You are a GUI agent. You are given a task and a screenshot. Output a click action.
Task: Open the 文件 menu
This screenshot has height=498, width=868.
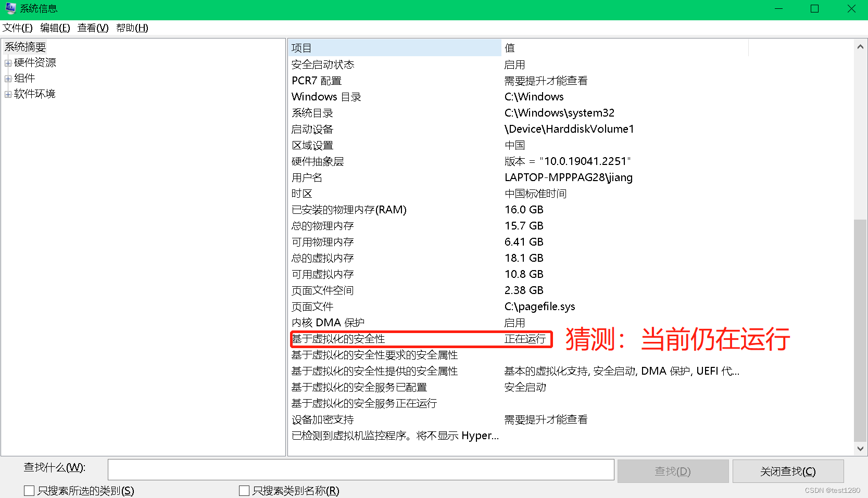17,28
